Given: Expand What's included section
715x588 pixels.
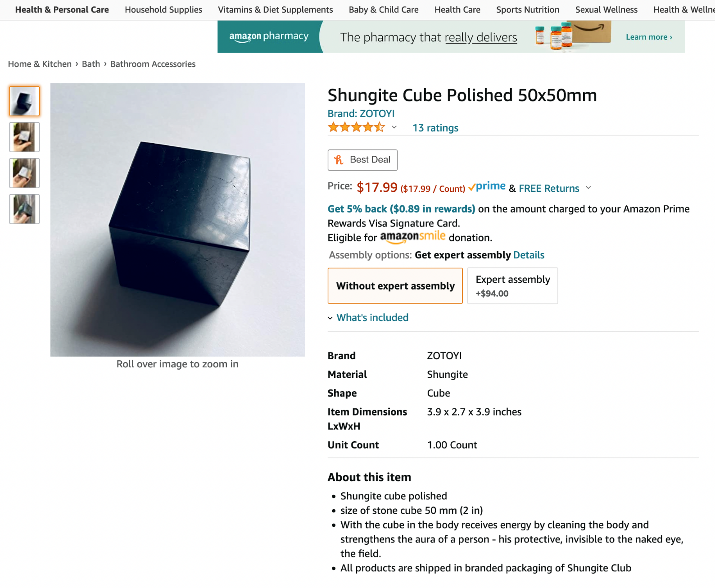Looking at the screenshot, I should click(x=368, y=317).
